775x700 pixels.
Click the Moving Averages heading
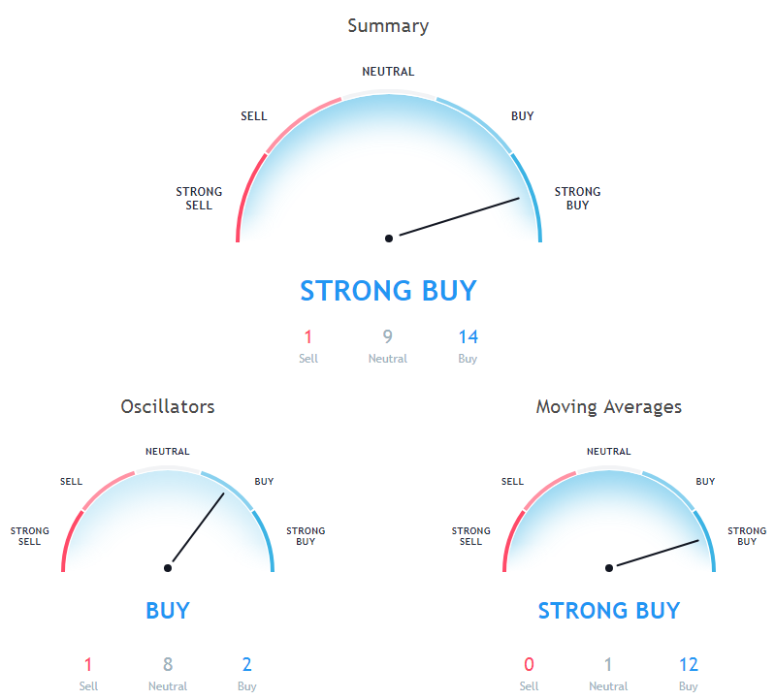[608, 407]
